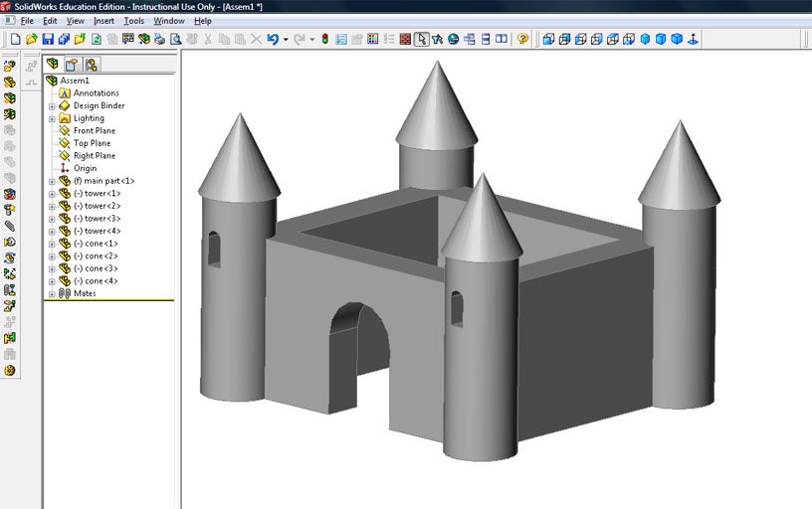Open the Window menu
Viewport: 812px width, 509px height.
[x=169, y=21]
